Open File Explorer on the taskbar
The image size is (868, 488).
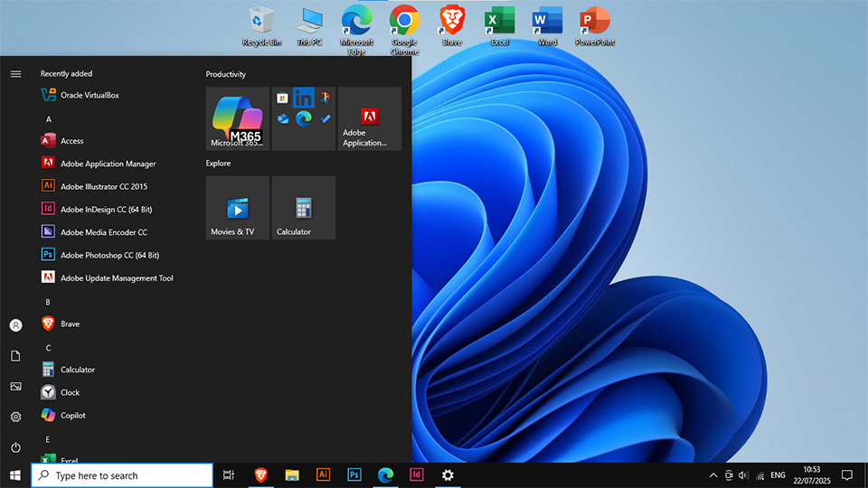click(292, 475)
